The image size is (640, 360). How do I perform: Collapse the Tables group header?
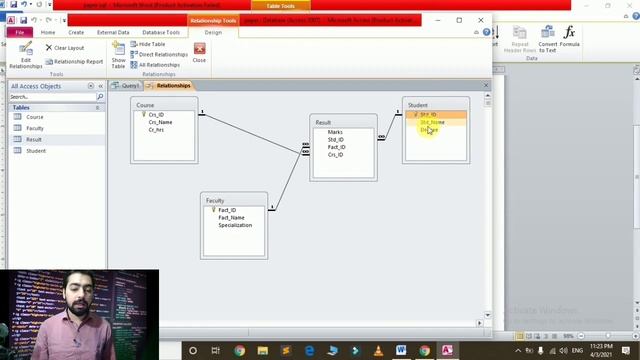click(97, 107)
